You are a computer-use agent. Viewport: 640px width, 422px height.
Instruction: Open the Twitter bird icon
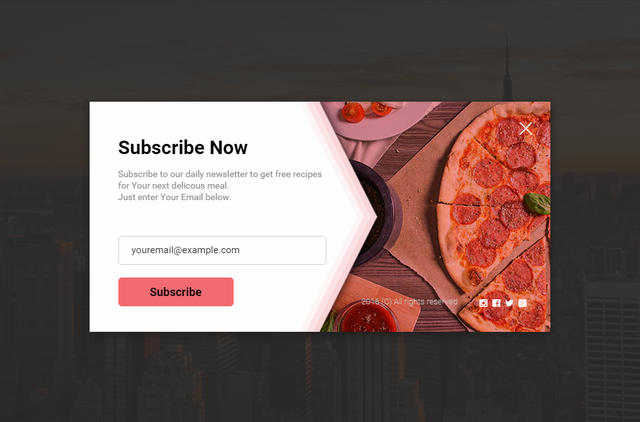[509, 303]
